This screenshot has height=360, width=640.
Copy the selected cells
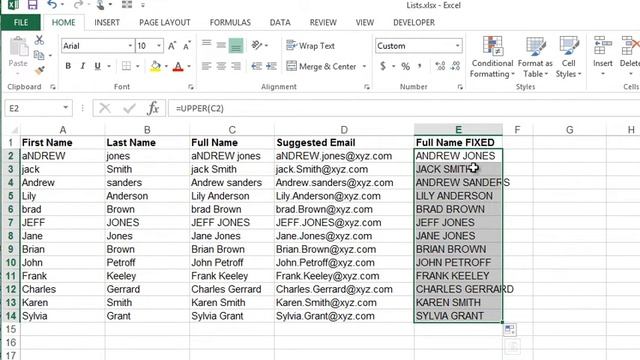39,55
